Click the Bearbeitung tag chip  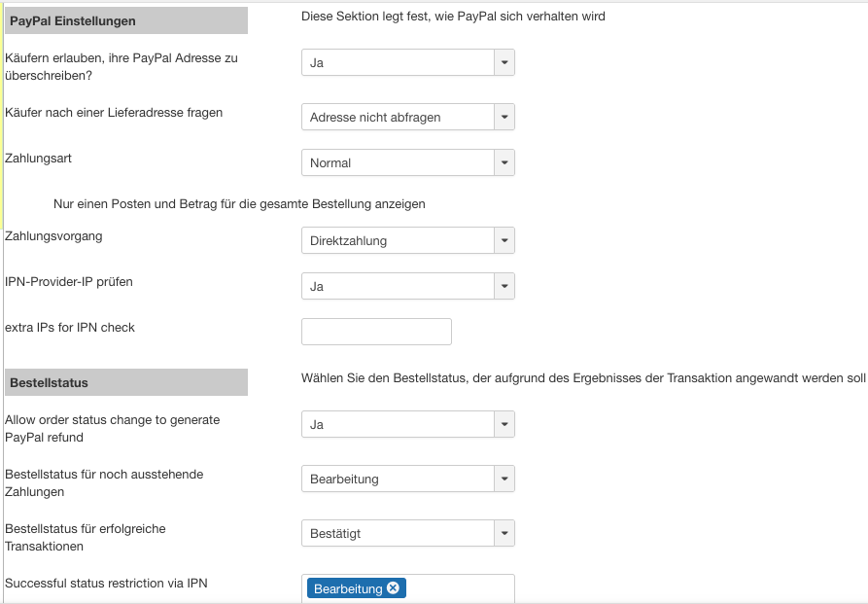point(348,588)
